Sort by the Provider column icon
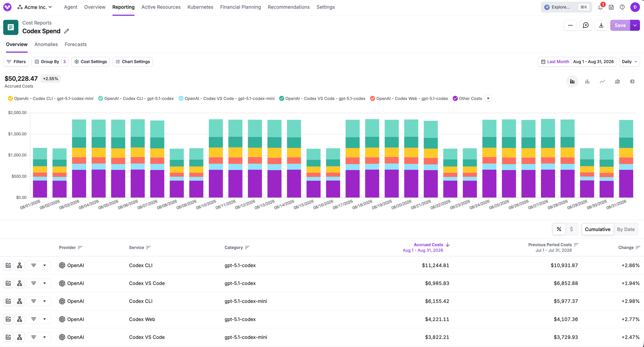 point(80,247)
